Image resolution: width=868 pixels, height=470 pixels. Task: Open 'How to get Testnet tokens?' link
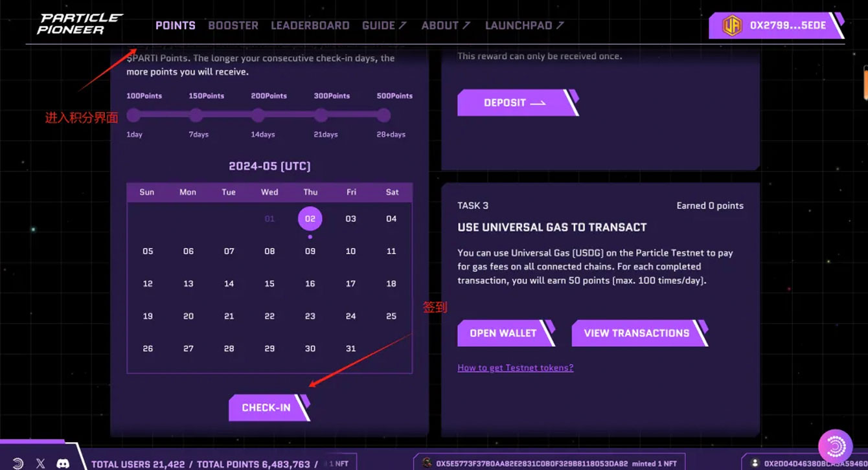point(516,368)
